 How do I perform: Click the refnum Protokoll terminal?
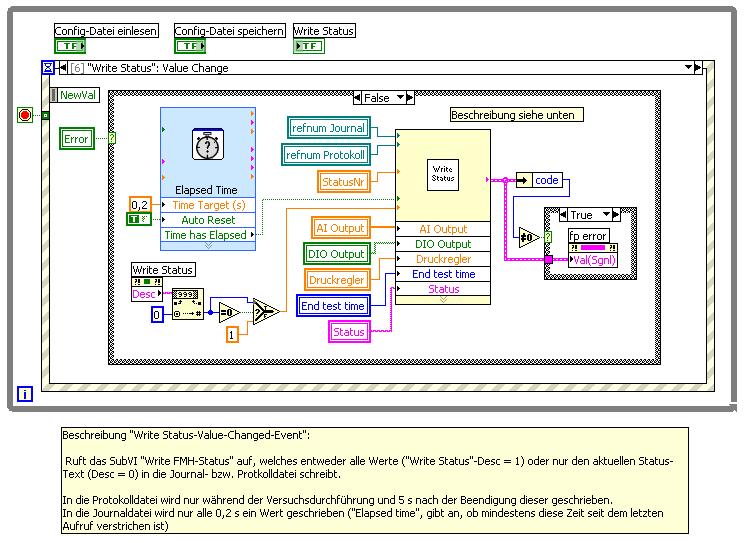point(325,155)
